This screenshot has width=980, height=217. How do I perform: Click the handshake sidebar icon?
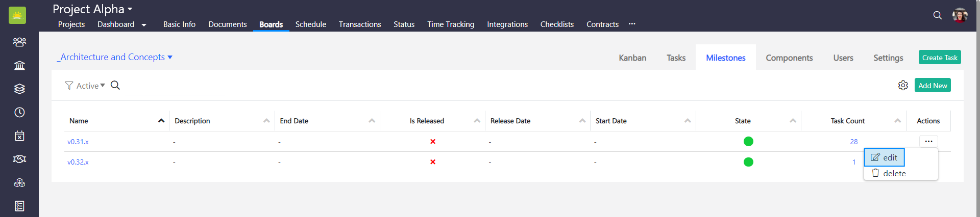pyautogui.click(x=19, y=159)
